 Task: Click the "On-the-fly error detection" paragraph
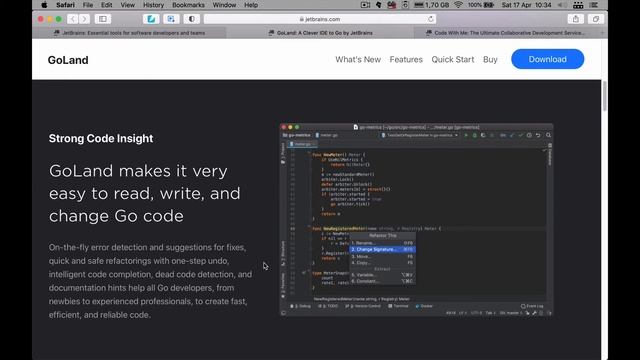pyautogui.click(x=150, y=281)
